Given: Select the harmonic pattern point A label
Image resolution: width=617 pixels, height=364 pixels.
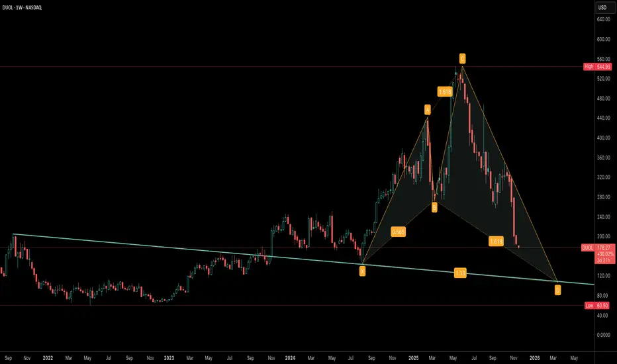Looking at the screenshot, I should (x=428, y=110).
